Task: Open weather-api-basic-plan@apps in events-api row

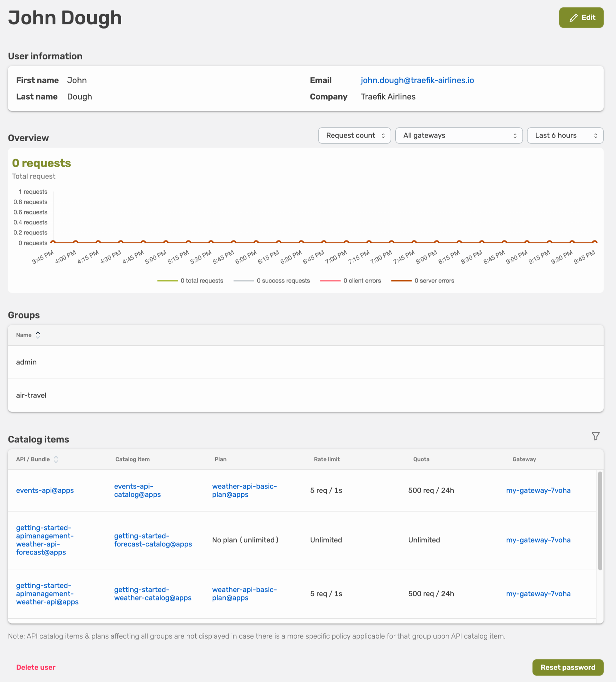Action: (x=244, y=490)
